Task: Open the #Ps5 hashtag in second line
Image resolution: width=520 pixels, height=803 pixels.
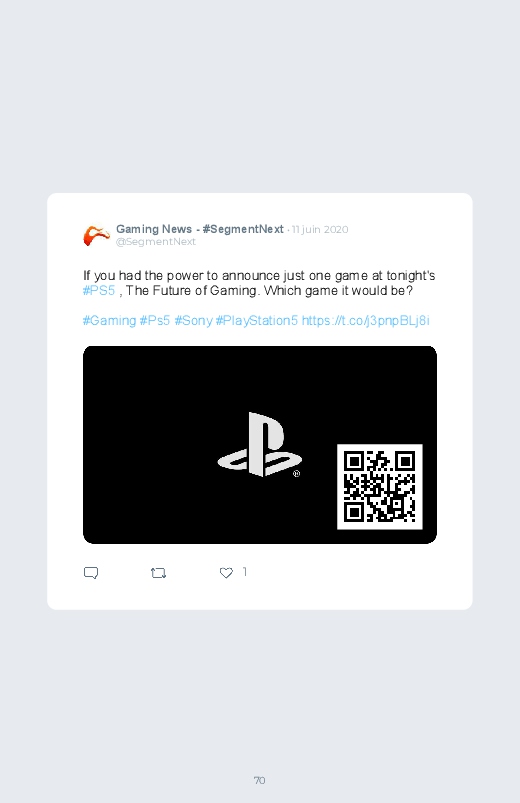Action: pos(155,321)
